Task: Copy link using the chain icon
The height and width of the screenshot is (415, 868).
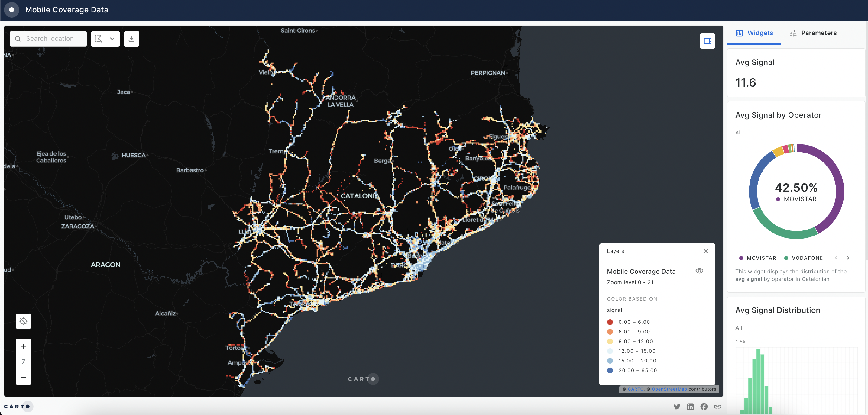Action: pos(717,406)
